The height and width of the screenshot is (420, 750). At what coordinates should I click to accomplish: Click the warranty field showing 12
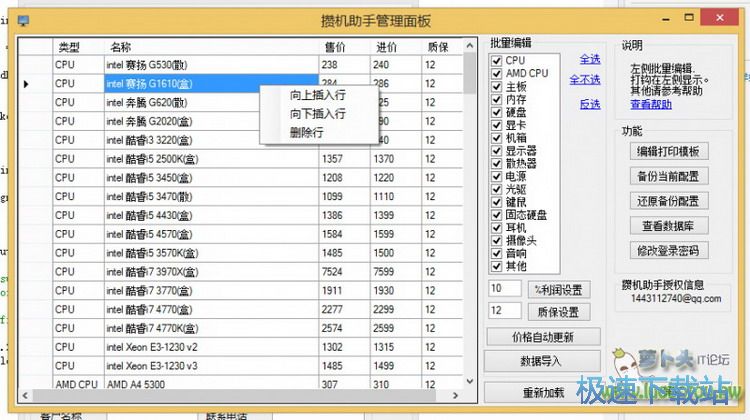[x=505, y=310]
